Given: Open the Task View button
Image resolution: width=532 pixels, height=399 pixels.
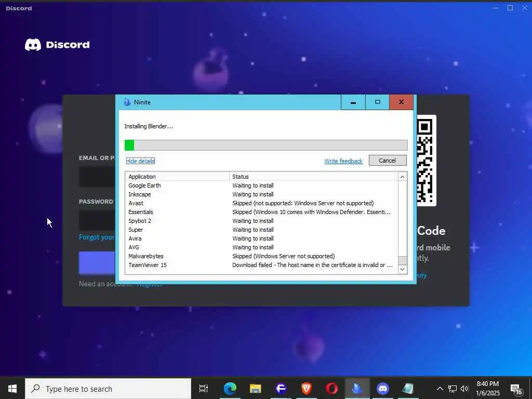Looking at the screenshot, I should coord(204,389).
